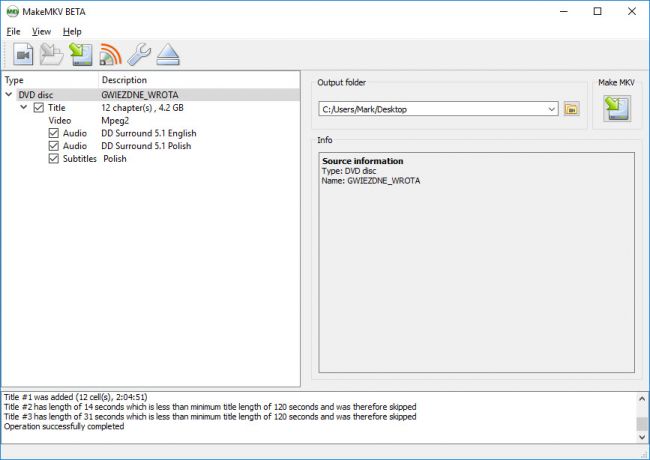Open the output folder dropdown list
Image resolution: width=650 pixels, height=460 pixels.
click(551, 108)
